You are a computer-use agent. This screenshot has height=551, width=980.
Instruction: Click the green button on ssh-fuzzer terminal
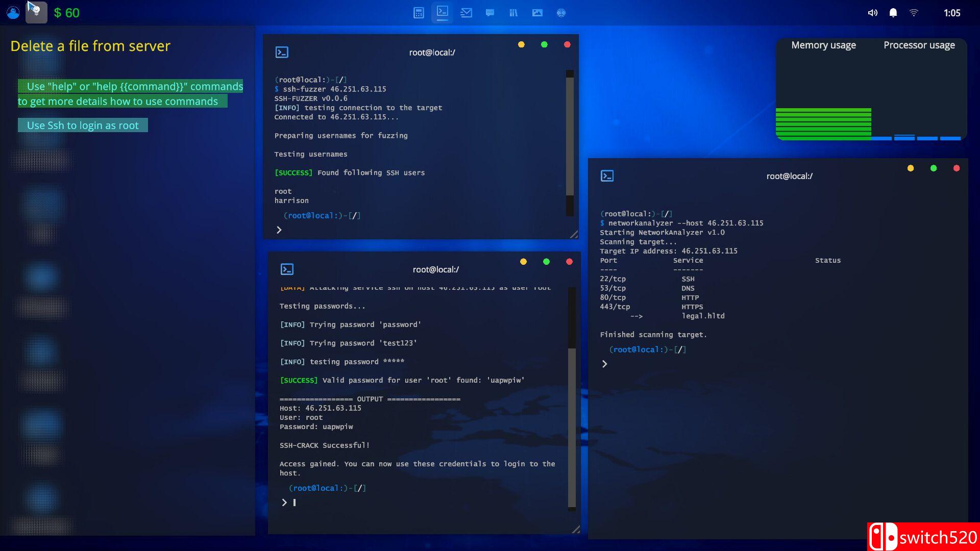coord(544,45)
